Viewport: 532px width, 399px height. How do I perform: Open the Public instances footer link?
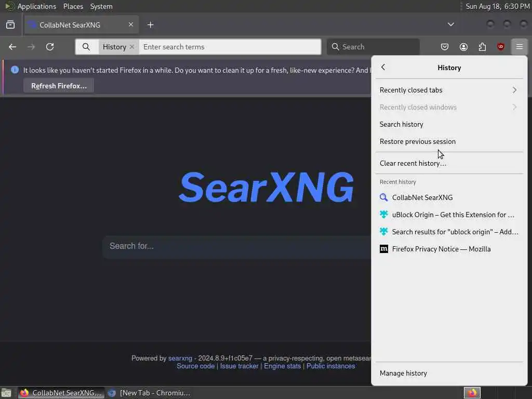click(x=331, y=366)
